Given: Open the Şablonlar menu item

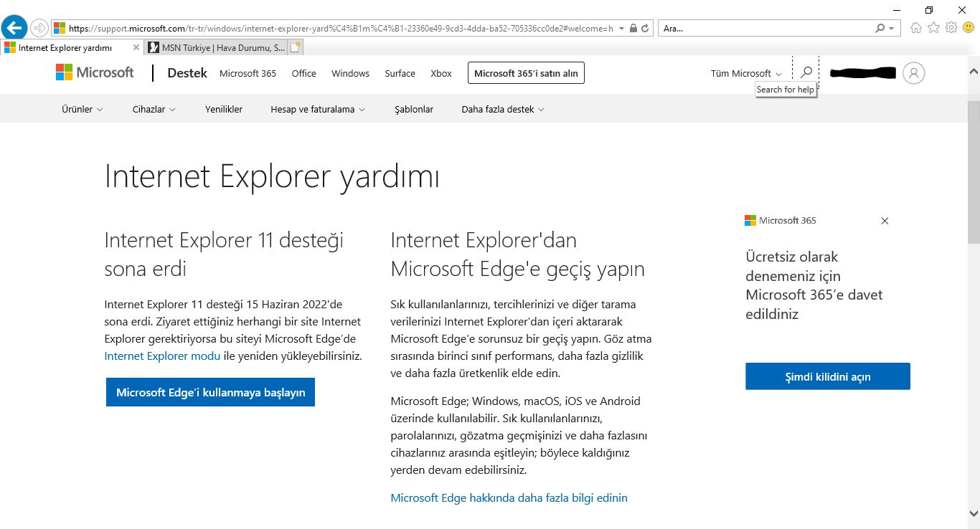Looking at the screenshot, I should click(x=414, y=110).
